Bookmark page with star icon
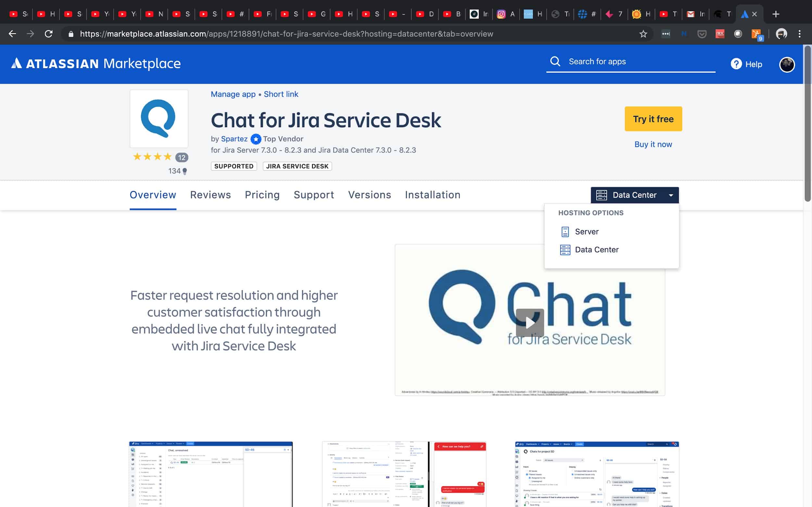The image size is (812, 507). tap(643, 34)
